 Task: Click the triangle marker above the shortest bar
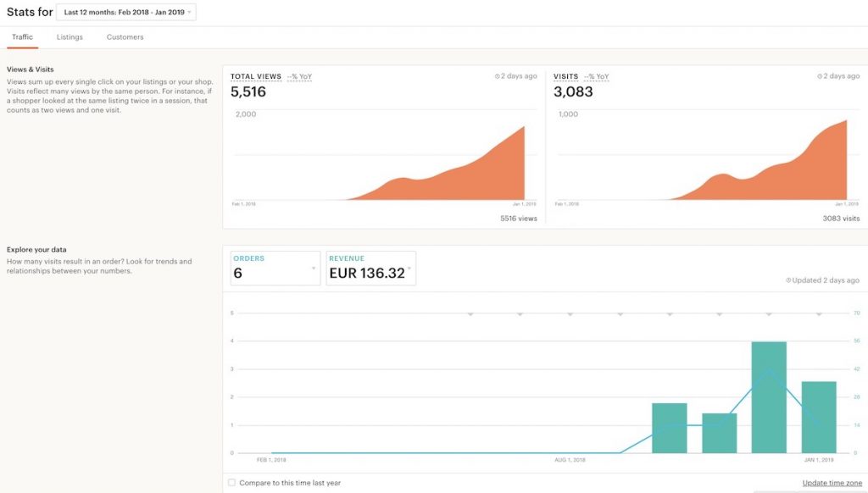click(719, 314)
